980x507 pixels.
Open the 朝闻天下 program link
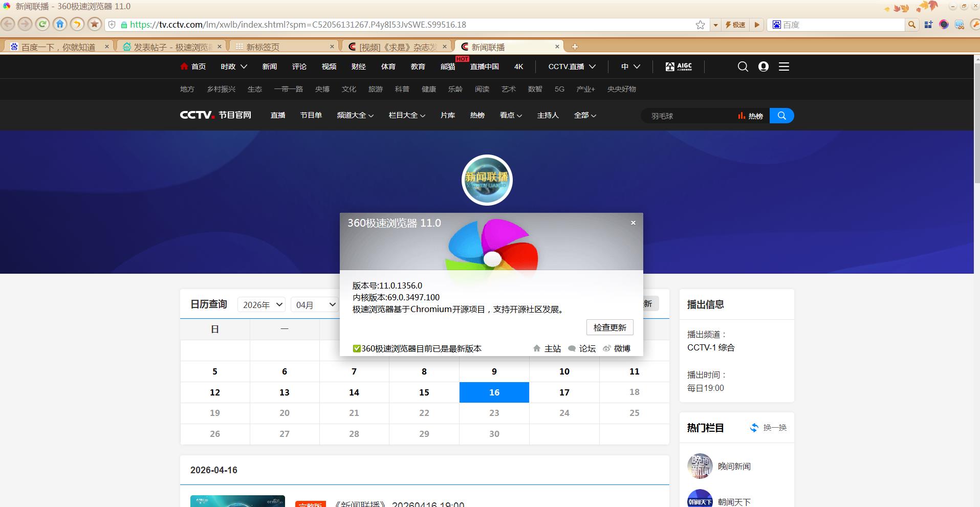coord(734,502)
